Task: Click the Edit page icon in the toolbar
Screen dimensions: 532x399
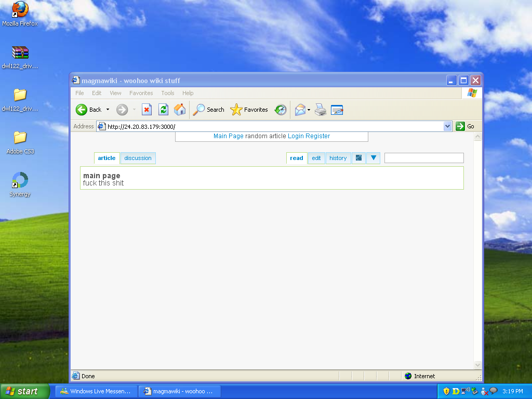Action: pos(337,110)
